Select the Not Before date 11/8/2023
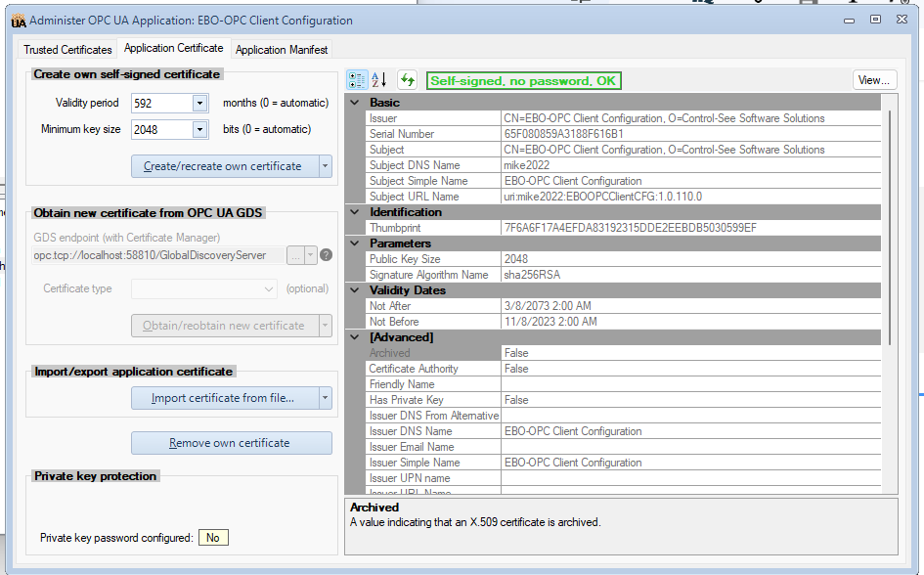 550,322
